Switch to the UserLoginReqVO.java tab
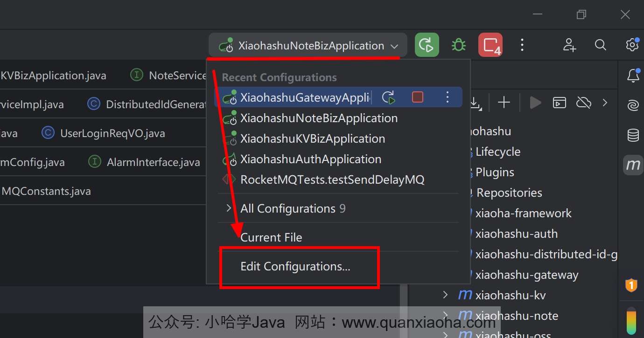 (x=112, y=133)
